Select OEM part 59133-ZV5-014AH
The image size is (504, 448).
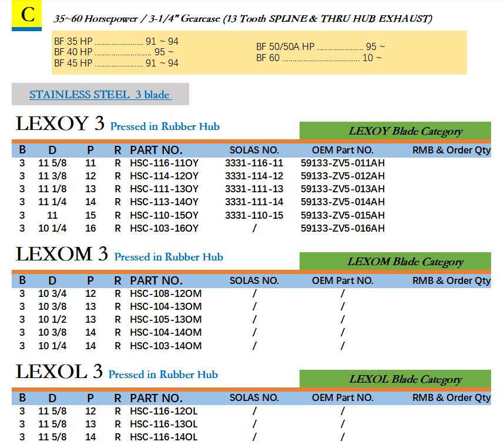click(x=342, y=202)
